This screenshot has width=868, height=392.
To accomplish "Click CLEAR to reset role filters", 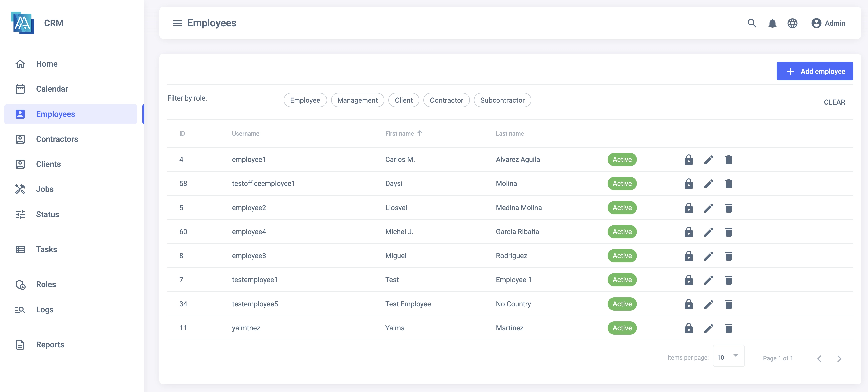I will point(834,102).
